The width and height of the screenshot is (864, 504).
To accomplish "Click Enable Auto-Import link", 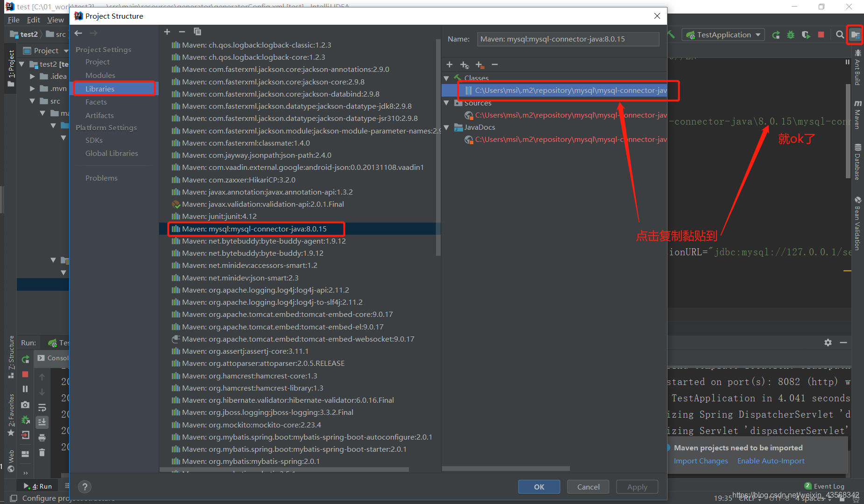I will pos(771,461).
